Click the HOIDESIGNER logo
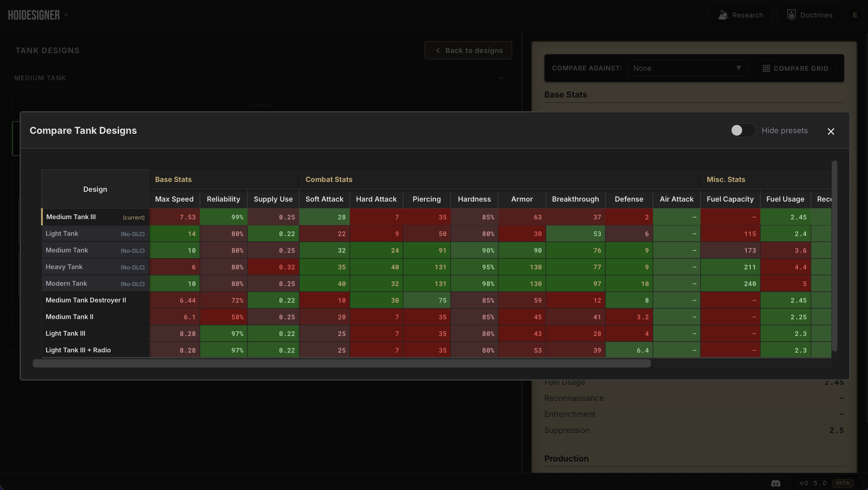 (x=34, y=15)
